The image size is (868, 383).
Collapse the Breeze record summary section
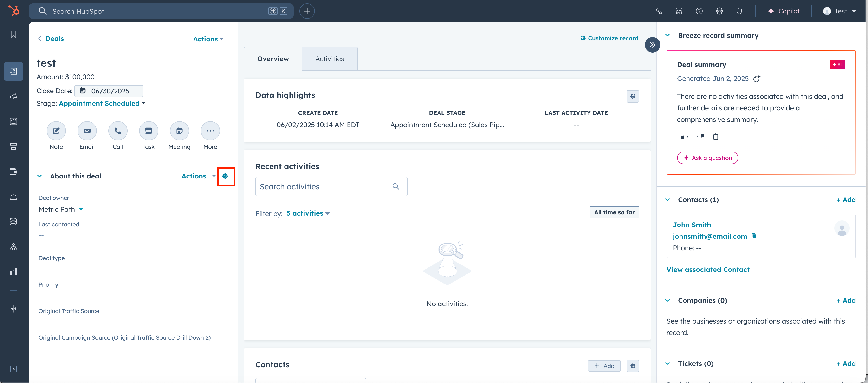[x=667, y=35]
